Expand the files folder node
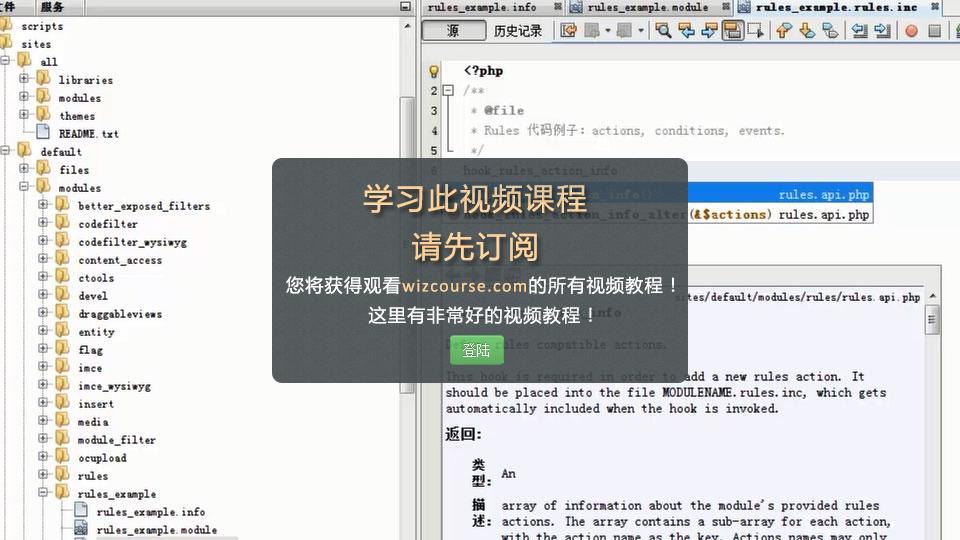Image resolution: width=960 pixels, height=540 pixels. [x=24, y=168]
